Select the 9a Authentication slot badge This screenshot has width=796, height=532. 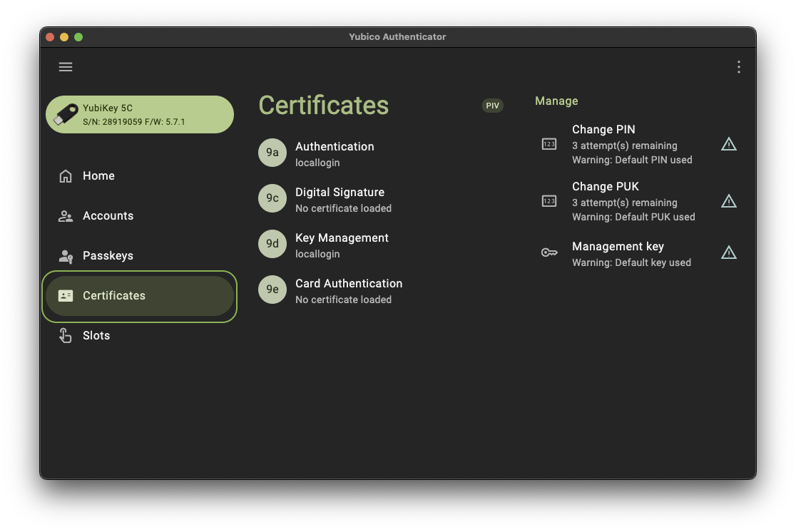[x=272, y=153]
